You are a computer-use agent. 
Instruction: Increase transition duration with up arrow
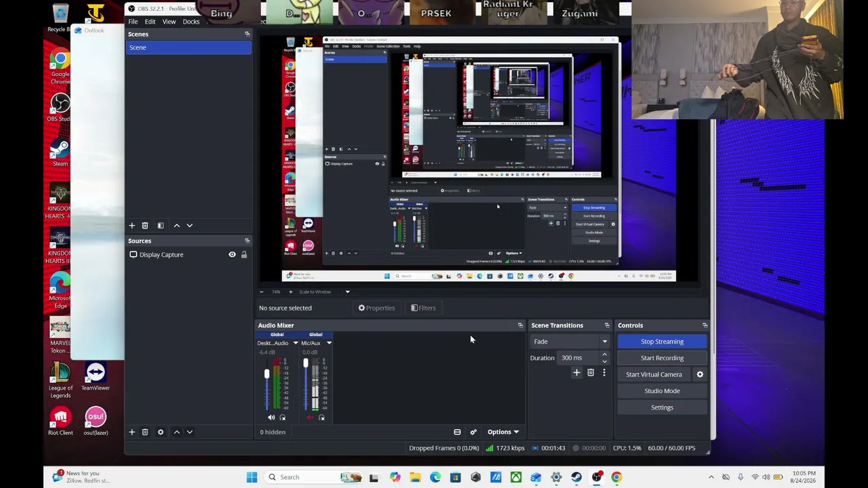[x=604, y=354]
